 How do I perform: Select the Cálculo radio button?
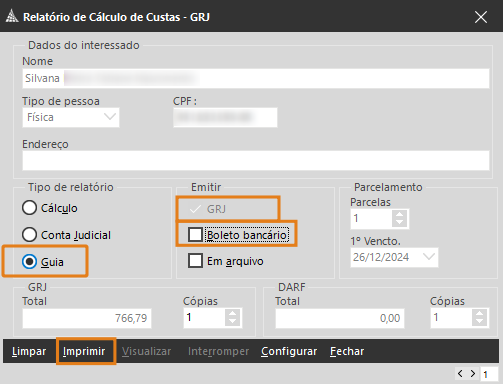pos(29,208)
